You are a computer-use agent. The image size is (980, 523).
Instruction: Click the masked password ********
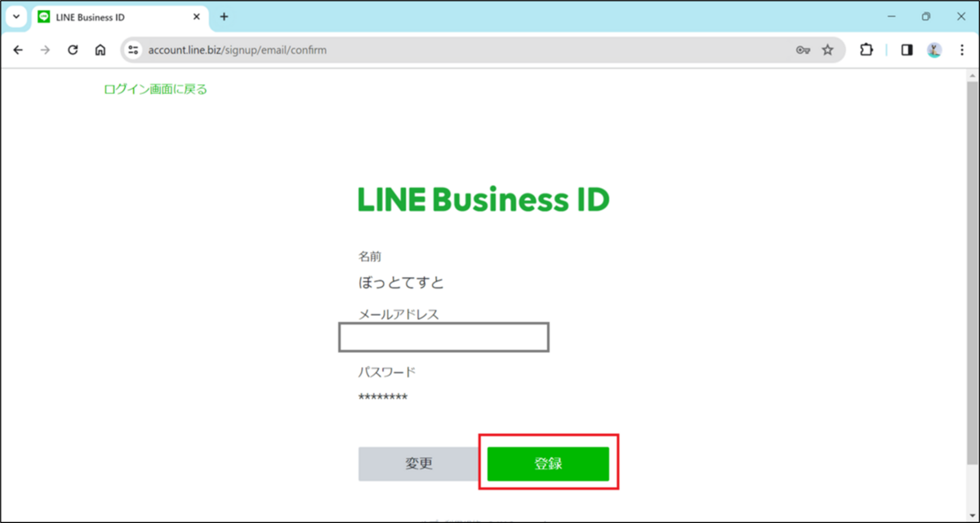pyautogui.click(x=383, y=398)
